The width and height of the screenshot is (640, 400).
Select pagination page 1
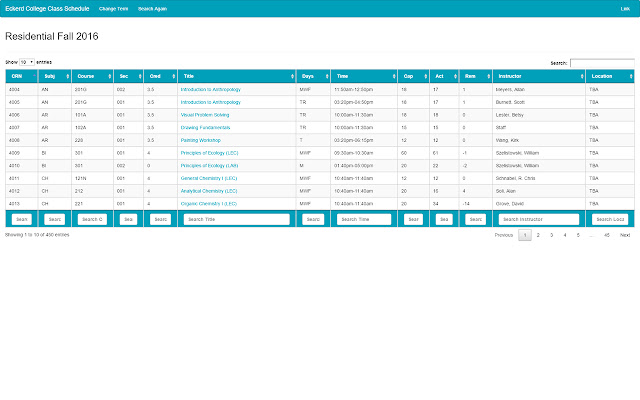point(525,235)
